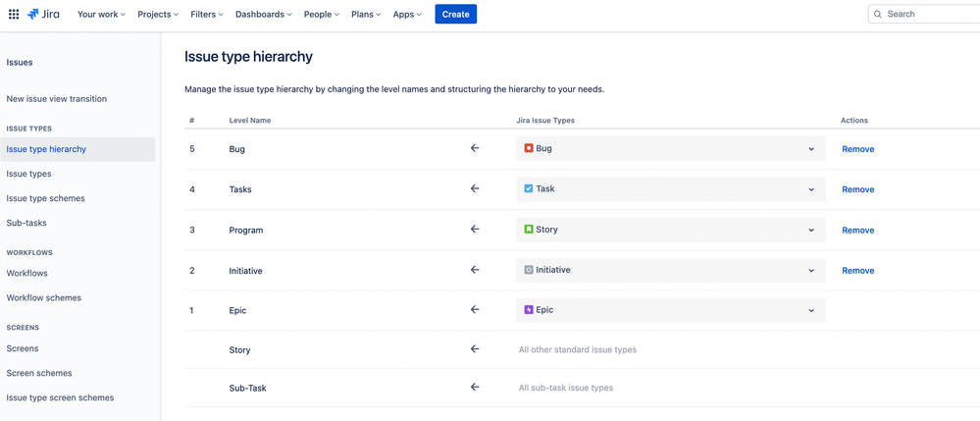Screen dimensions: 980x421
Task: Click the green Story bookmark icon
Action: [x=529, y=229]
